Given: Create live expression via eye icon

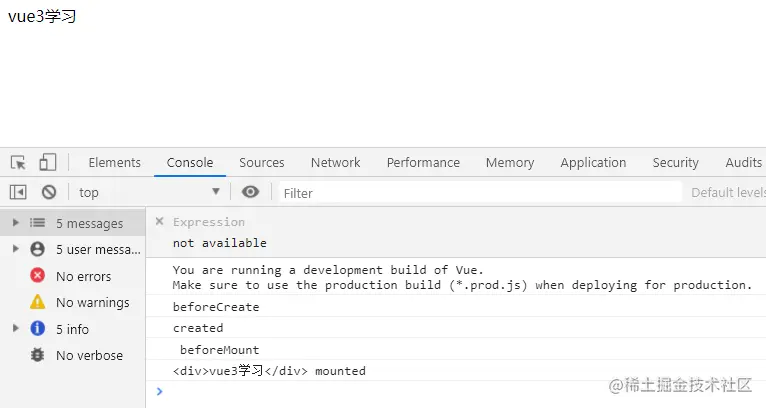Looking at the screenshot, I should tap(250, 192).
